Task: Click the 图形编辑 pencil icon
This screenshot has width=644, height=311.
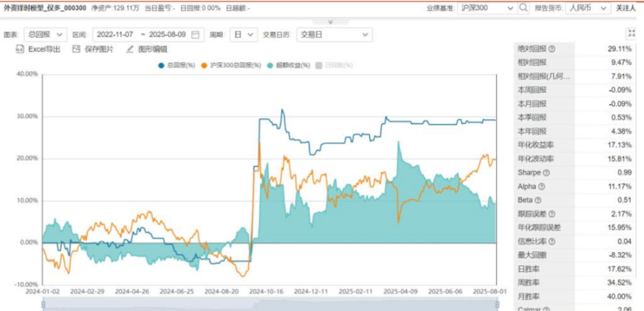Action: tap(130, 49)
